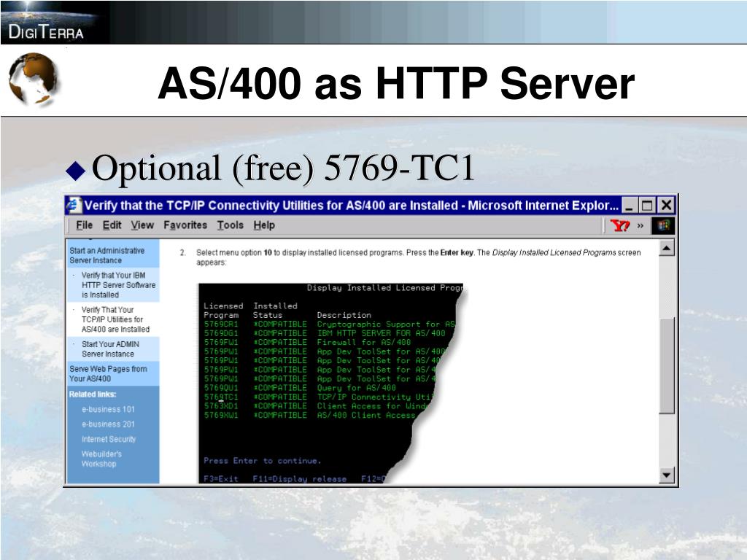This screenshot has height=560, width=747.
Task: Click the DigiTerra globe logo
Action: point(34,79)
